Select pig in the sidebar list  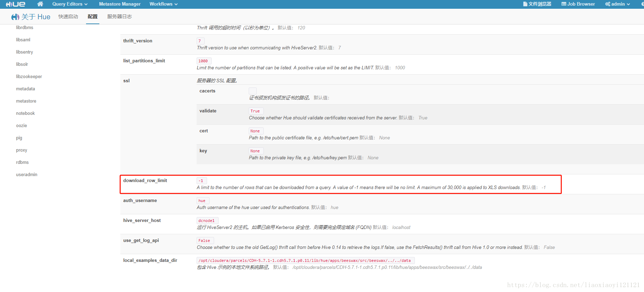point(19,138)
